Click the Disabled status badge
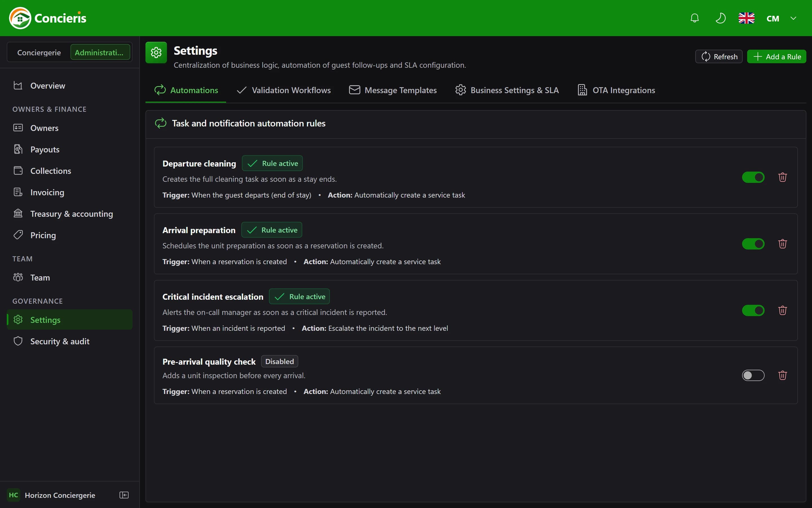 pyautogui.click(x=279, y=362)
